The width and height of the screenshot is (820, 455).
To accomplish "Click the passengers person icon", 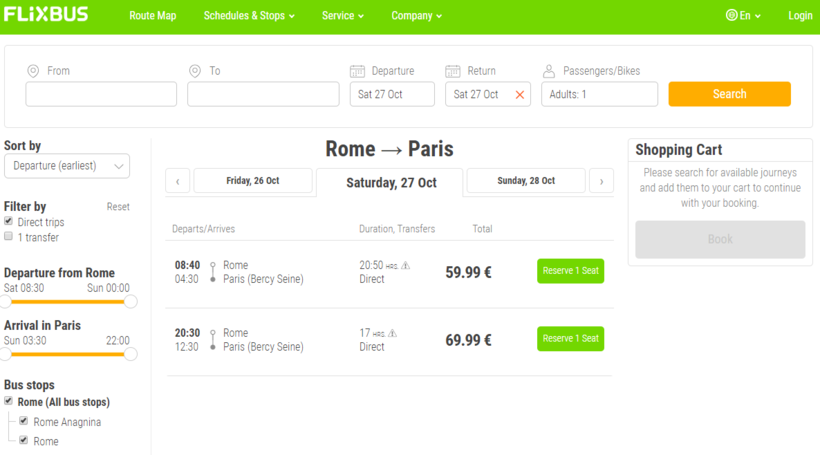I will click(x=548, y=71).
